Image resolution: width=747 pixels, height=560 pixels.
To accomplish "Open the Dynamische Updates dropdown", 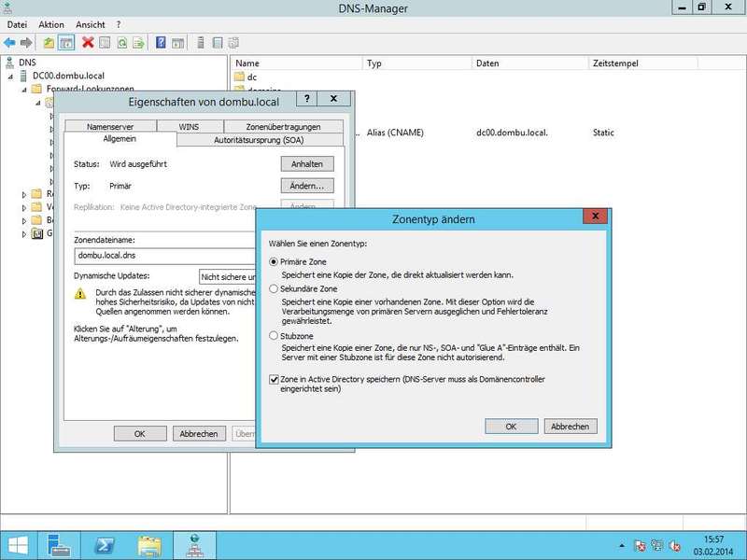I will (228, 276).
